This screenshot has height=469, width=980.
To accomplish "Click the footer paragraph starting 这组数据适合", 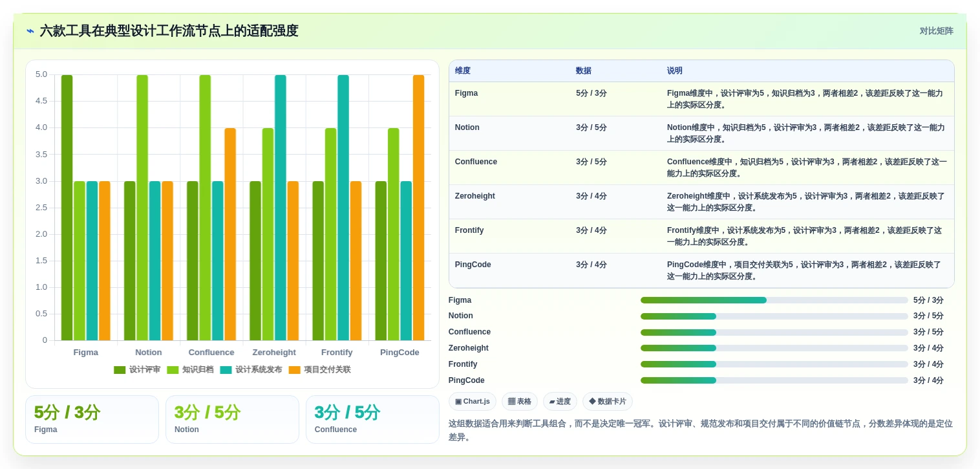I will point(701,430).
